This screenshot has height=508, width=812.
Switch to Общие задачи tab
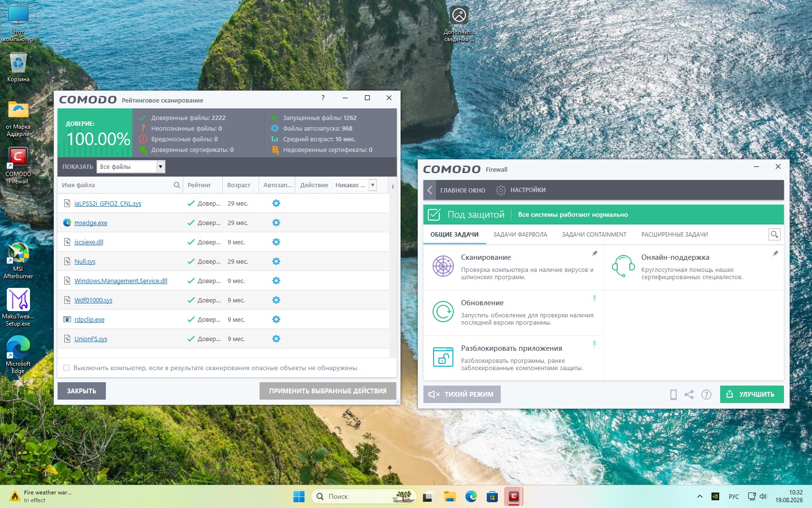coord(454,235)
